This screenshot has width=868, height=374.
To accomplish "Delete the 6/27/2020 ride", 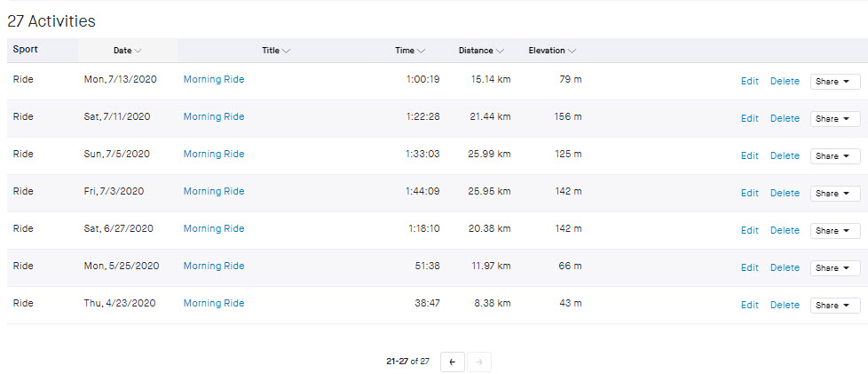I will coord(785,231).
